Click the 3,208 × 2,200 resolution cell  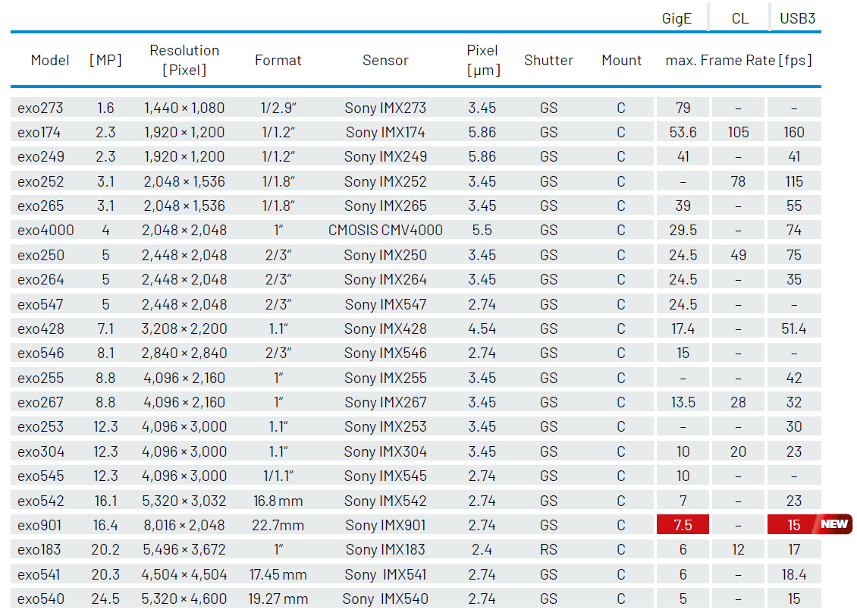pos(184,328)
